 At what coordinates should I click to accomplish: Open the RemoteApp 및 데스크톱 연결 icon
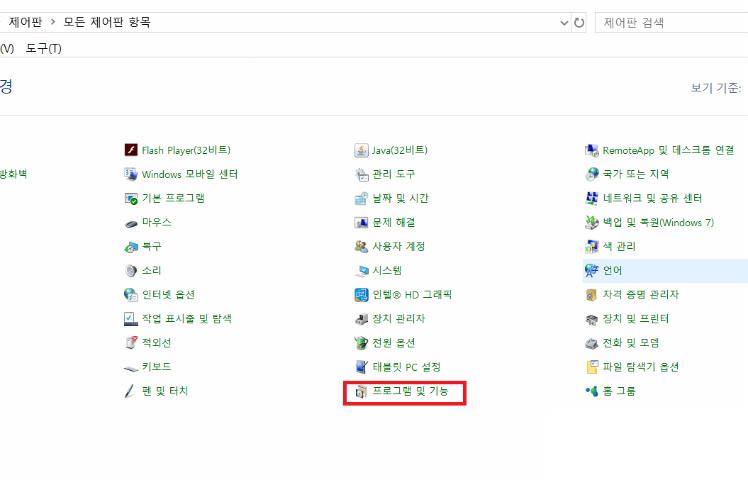tap(592, 150)
